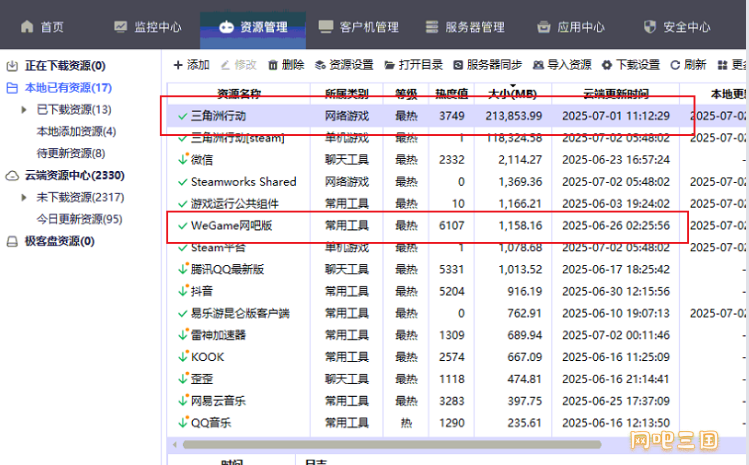This screenshot has width=749, height=465.
Task: Select the 三角洲行动 resource row
Action: pos(456,116)
